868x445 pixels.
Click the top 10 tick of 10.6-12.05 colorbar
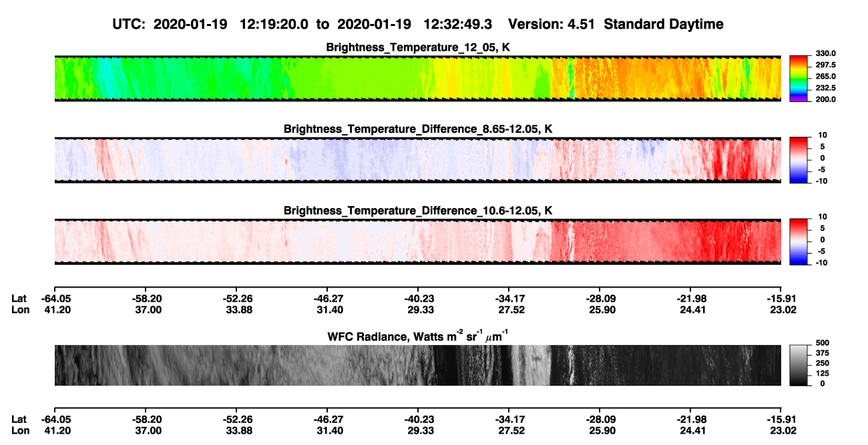pyautogui.click(x=822, y=216)
